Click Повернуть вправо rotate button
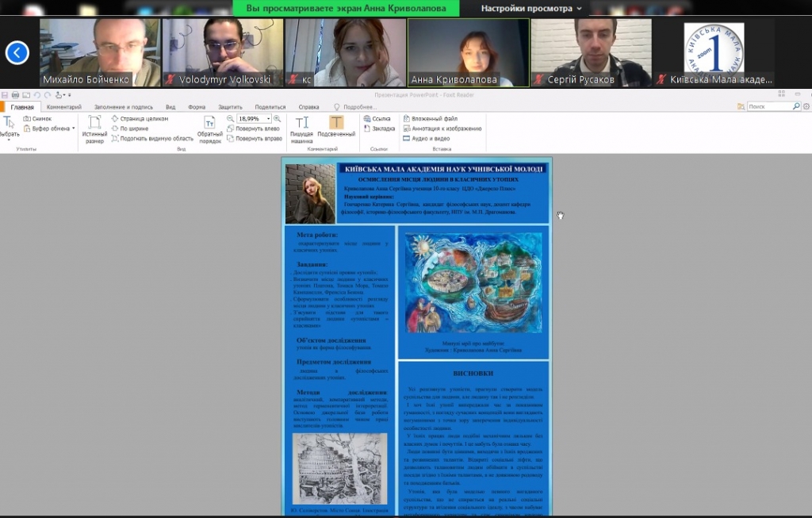This screenshot has width=812, height=518. [255, 138]
